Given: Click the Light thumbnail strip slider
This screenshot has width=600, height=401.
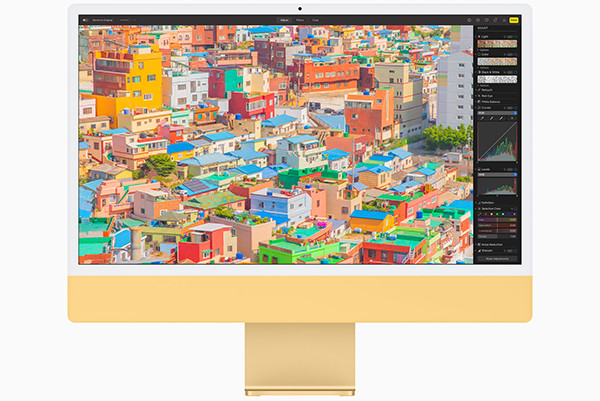Looking at the screenshot, I should [498, 45].
